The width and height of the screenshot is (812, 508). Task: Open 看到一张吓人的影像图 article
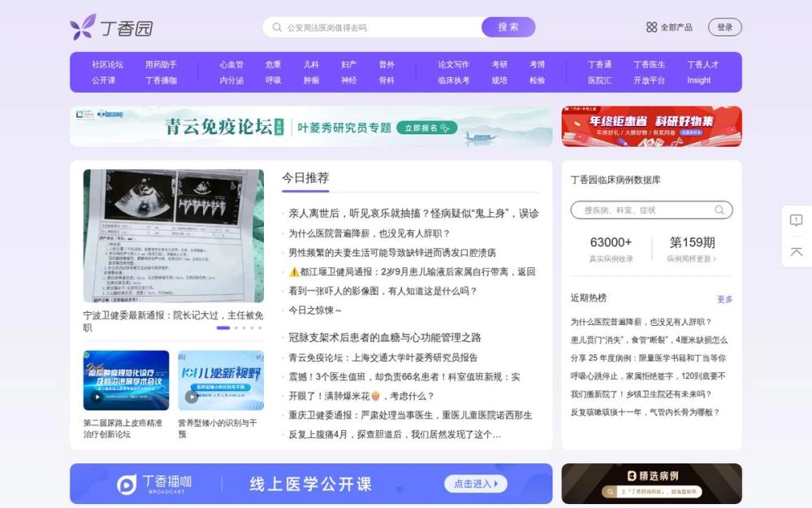pos(382,291)
